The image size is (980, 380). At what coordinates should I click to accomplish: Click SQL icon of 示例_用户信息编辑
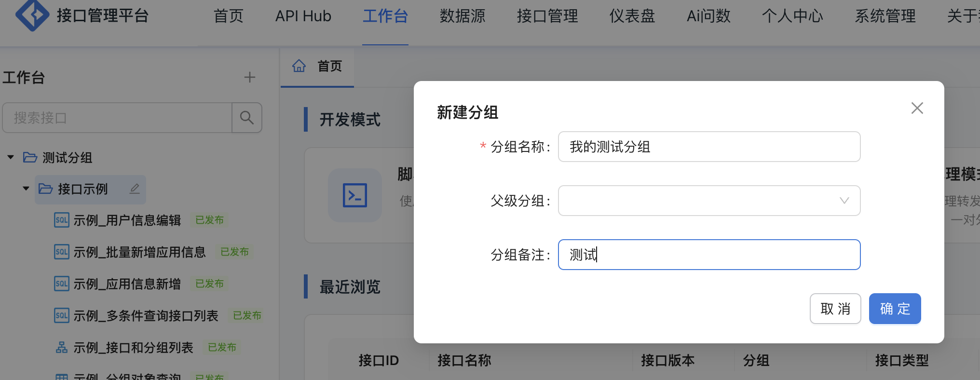pyautogui.click(x=61, y=220)
